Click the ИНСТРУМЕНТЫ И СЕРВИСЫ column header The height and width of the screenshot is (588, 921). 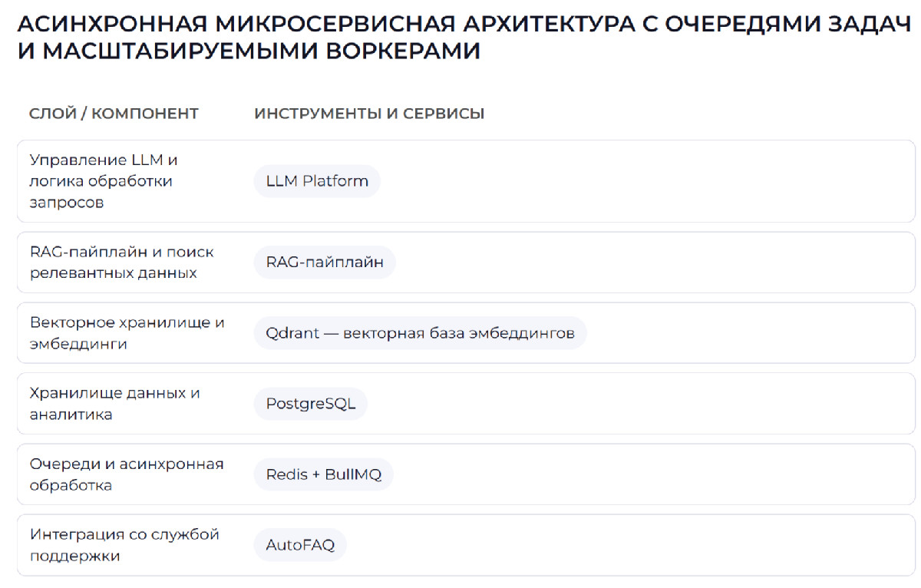(x=369, y=114)
